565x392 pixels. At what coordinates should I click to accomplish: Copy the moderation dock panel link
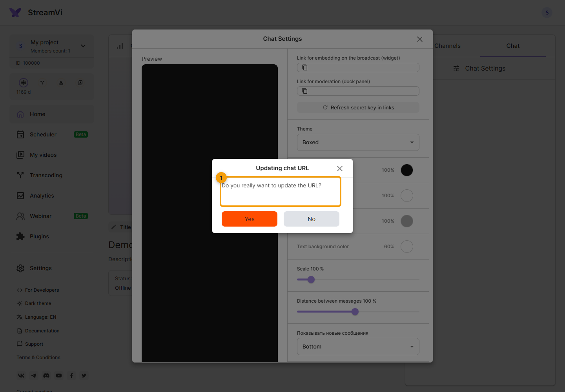[x=304, y=91]
